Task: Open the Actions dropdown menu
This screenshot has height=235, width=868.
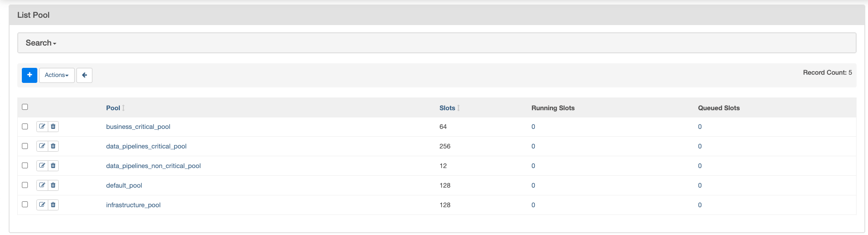Action: [x=56, y=75]
